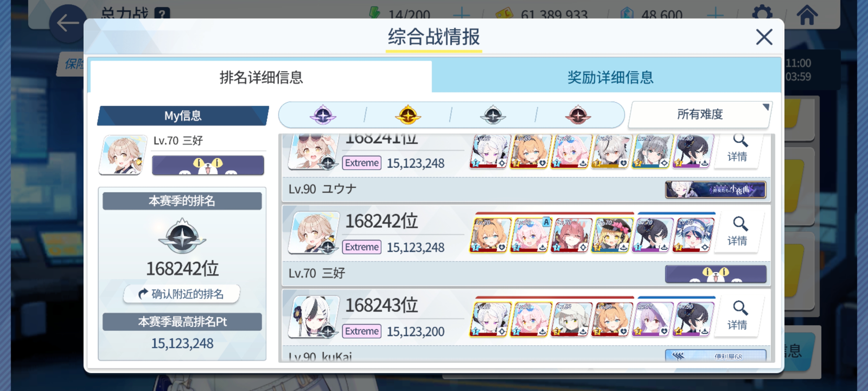Viewport: 868px width, 391px height.
Task: Select the gold tier emblem filter
Action: click(x=408, y=115)
